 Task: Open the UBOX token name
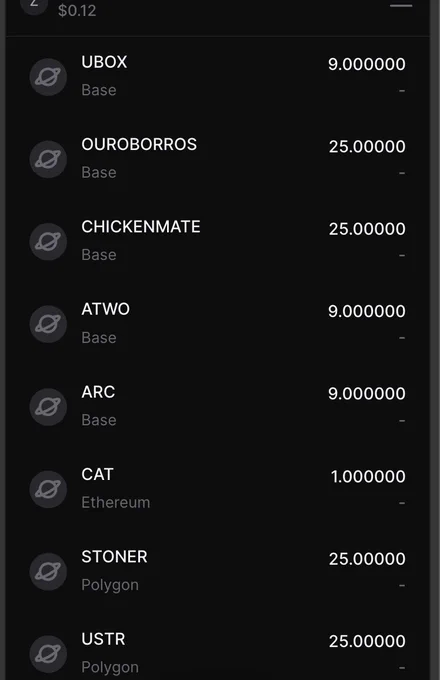104,62
